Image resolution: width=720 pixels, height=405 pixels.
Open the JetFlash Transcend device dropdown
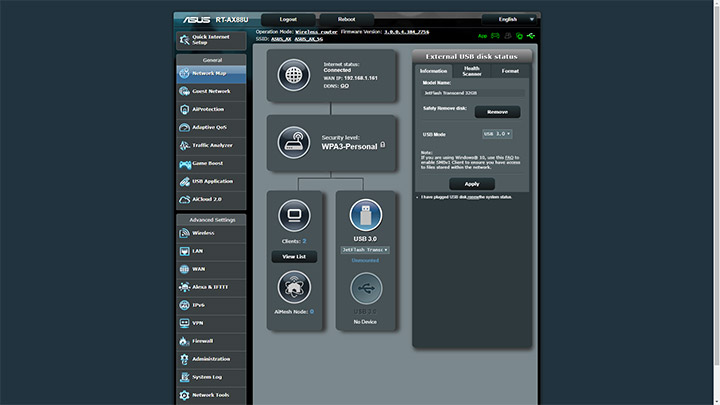(365, 250)
